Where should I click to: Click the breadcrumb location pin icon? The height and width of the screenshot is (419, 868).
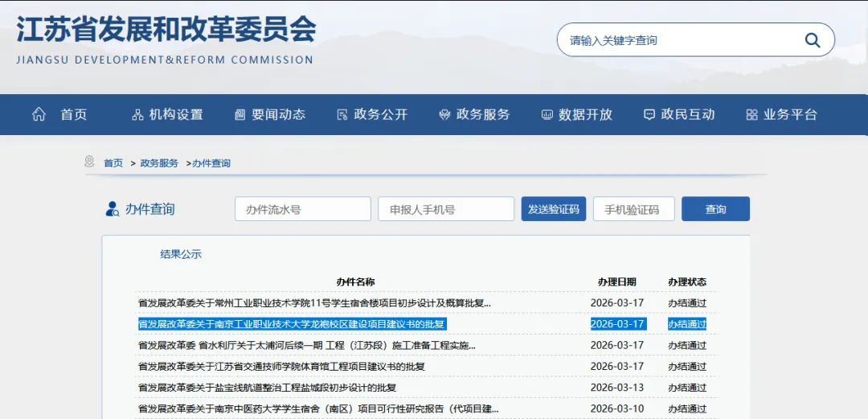tap(89, 162)
